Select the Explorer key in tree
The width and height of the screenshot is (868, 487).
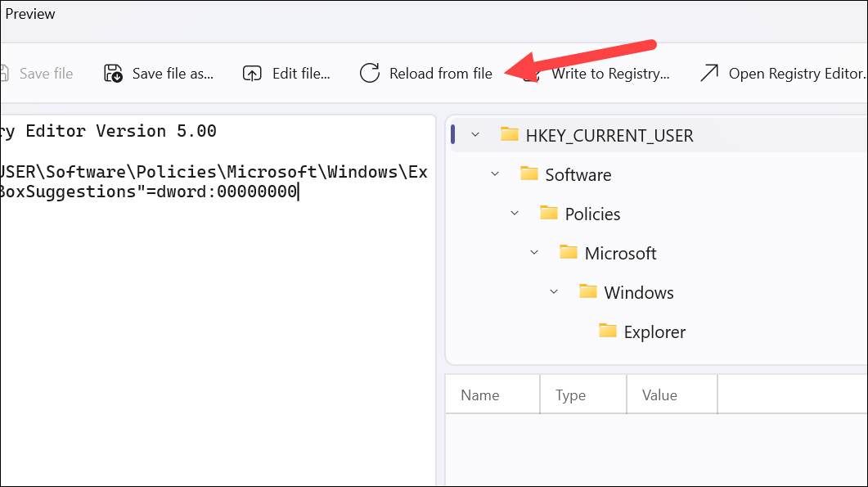click(x=654, y=331)
